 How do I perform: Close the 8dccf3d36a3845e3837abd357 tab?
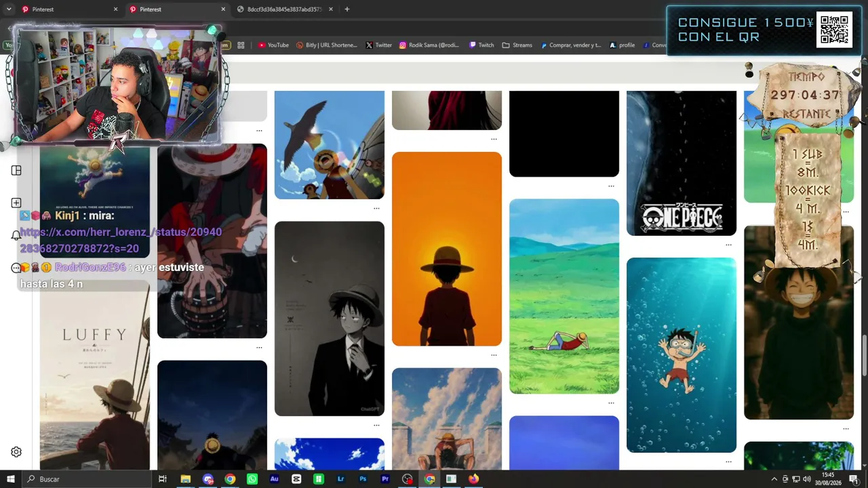(331, 9)
